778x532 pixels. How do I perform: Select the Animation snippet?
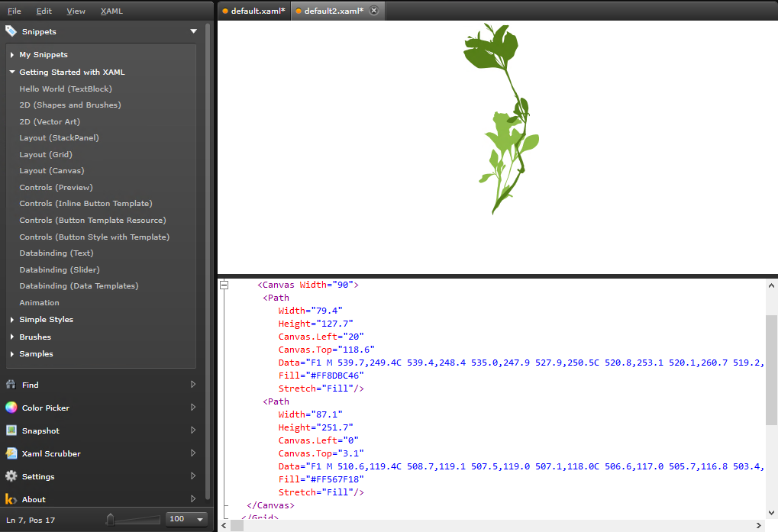coord(39,302)
